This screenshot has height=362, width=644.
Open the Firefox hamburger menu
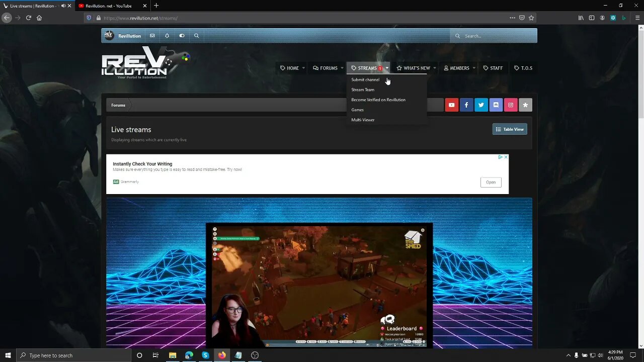click(637, 18)
